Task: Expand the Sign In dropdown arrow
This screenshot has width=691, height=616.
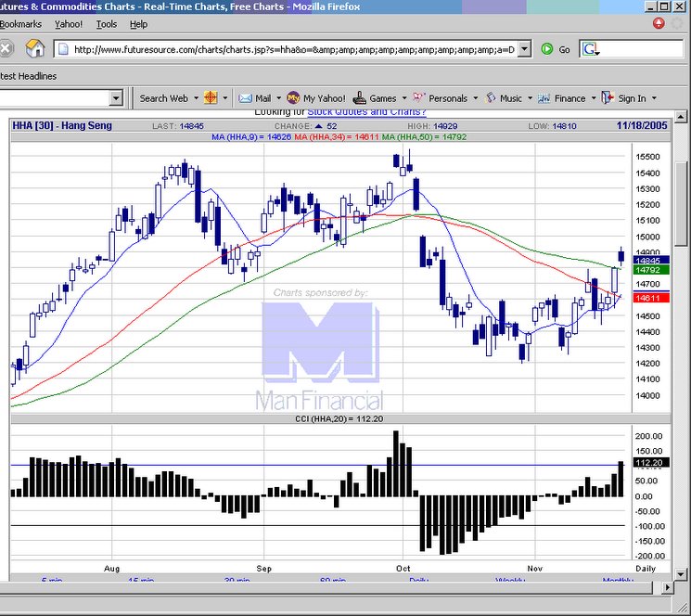Action: 654,98
